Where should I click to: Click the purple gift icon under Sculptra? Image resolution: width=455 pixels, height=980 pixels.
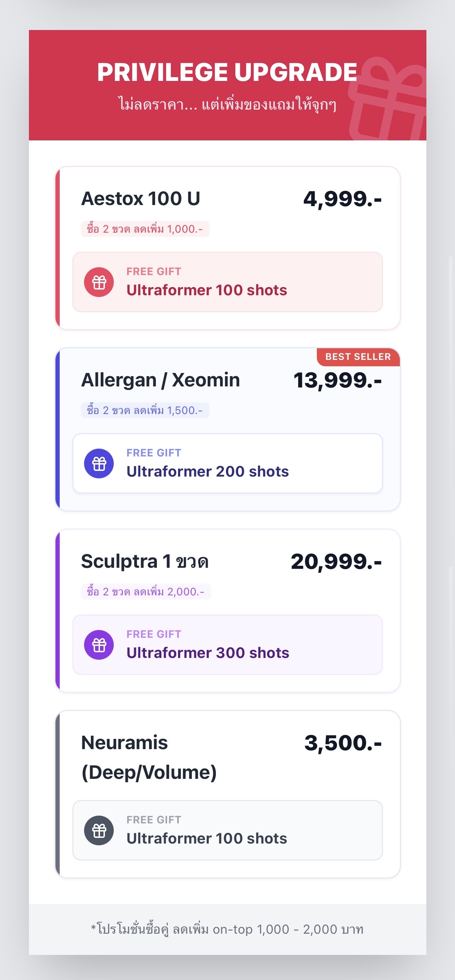click(x=99, y=645)
